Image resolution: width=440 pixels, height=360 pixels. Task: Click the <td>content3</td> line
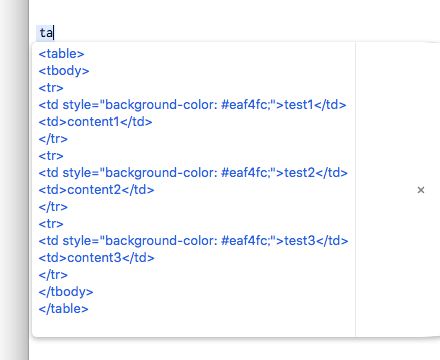point(96,258)
